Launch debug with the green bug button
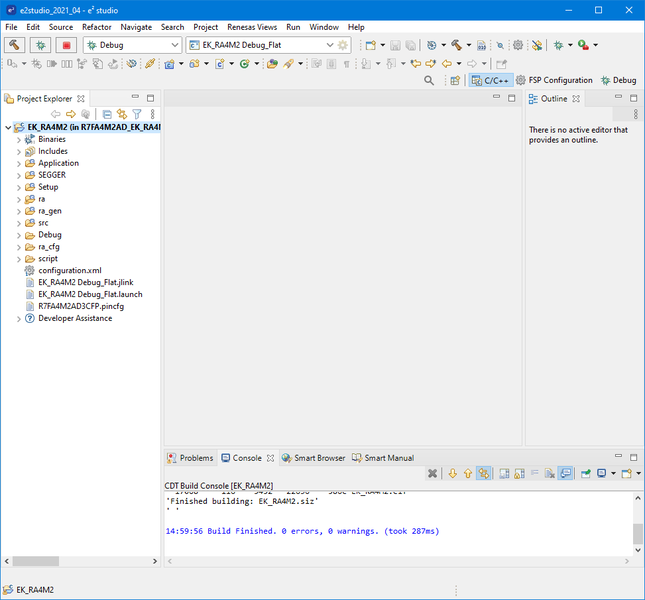The height and width of the screenshot is (600, 645). coord(41,45)
